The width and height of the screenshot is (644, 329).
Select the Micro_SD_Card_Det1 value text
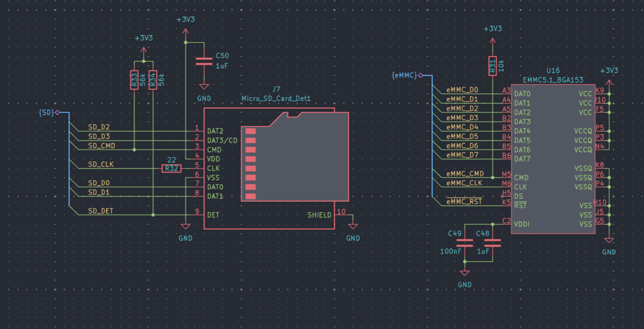click(x=276, y=99)
